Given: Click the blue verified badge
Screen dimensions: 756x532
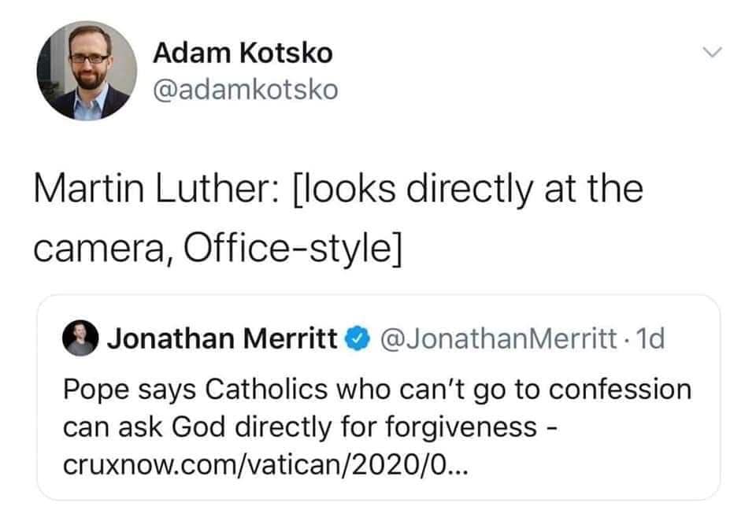Looking at the screenshot, I should [x=357, y=339].
